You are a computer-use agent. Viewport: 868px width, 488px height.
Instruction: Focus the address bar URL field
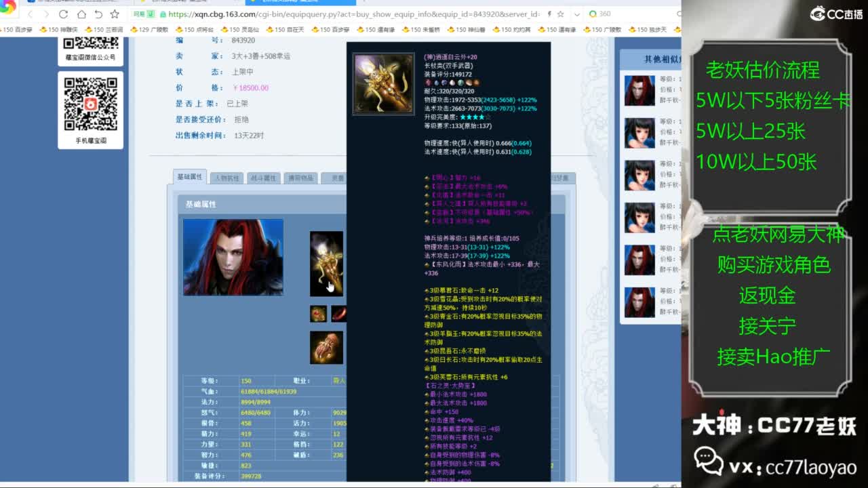(353, 14)
